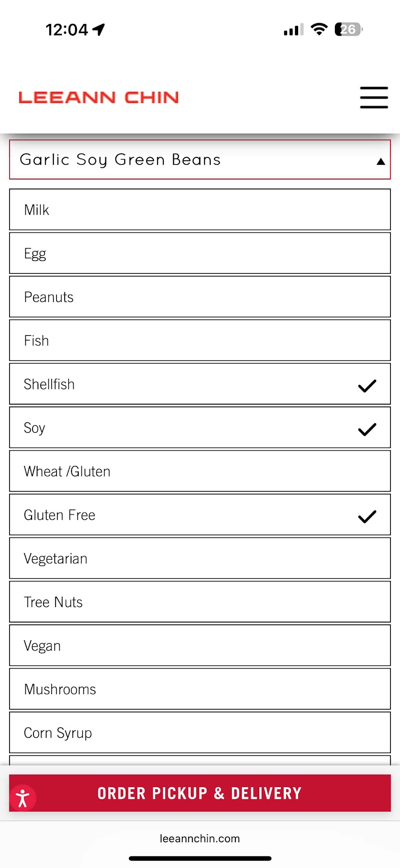Screen dimensions: 400x868
Task: Select the Vegetarian row
Action: [x=200, y=558]
